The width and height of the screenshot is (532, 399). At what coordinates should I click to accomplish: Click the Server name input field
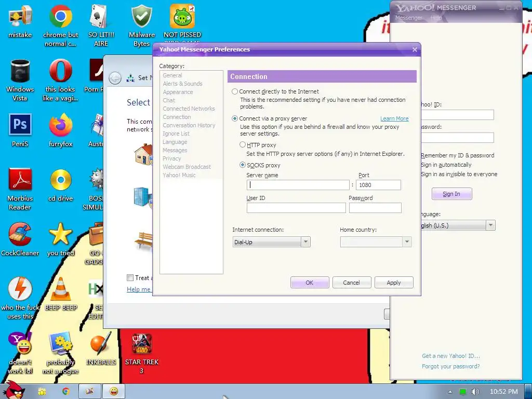[298, 185]
